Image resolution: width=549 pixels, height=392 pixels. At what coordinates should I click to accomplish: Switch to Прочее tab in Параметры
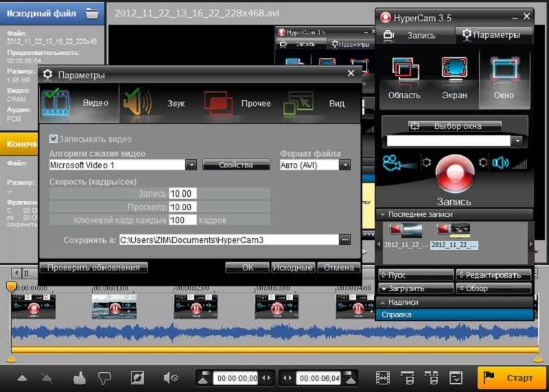pos(238,103)
